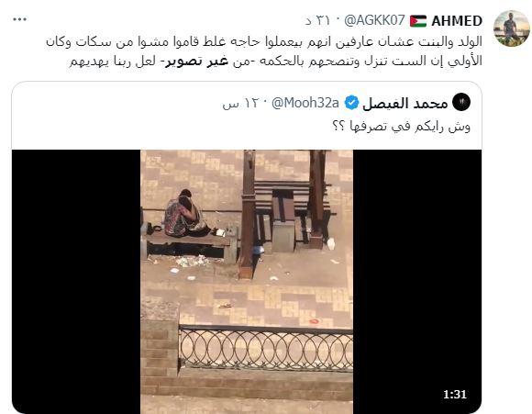Open the quoted tweet text وش رايكم في تصرفها
Image resolution: width=532 pixels, height=414 pixels.
(402, 127)
